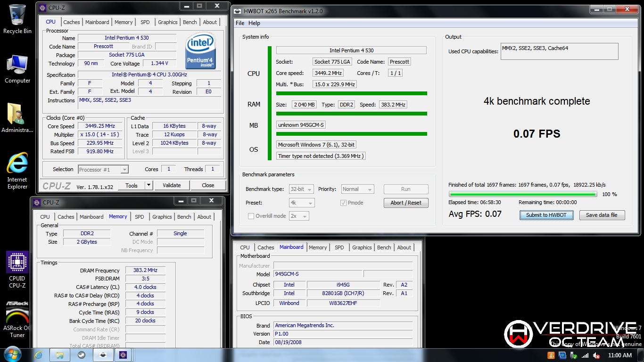Screen dimensions: 644x362
Task: Open the Help menu in HWBOT x265
Action: coord(254,23)
